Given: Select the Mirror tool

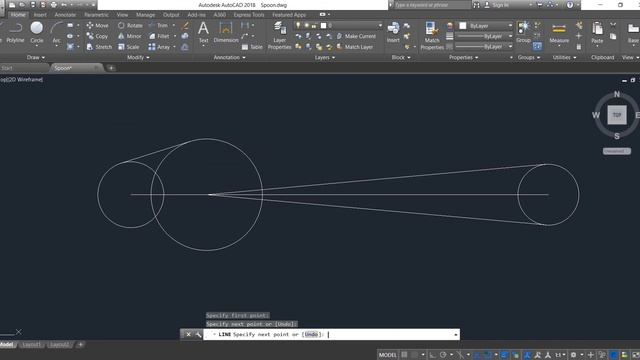Looking at the screenshot, I should click(x=129, y=36).
